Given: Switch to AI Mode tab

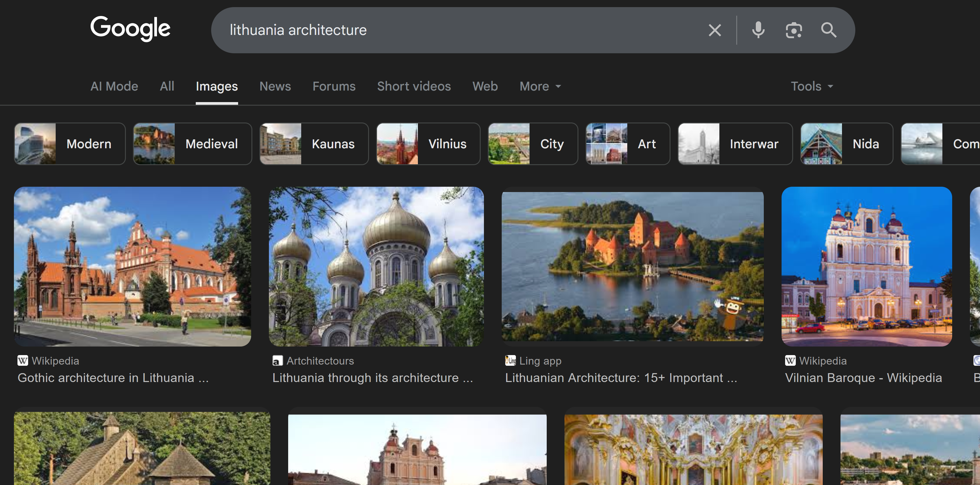Looking at the screenshot, I should click(114, 86).
